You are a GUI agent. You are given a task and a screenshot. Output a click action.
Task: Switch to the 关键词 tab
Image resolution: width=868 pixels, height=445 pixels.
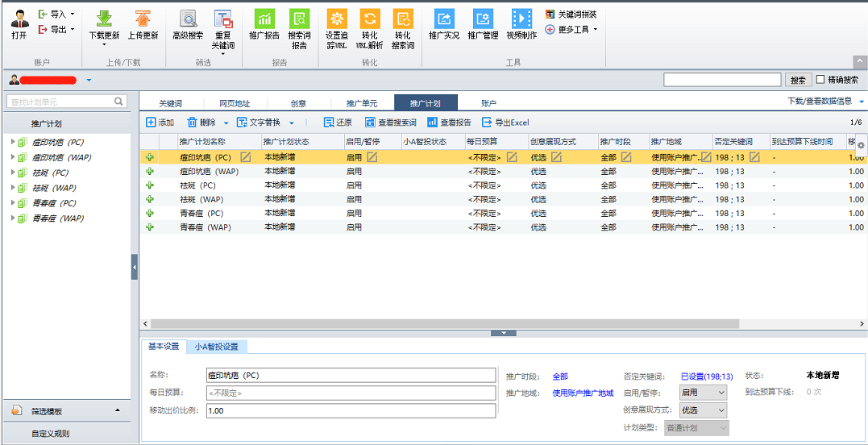click(171, 103)
